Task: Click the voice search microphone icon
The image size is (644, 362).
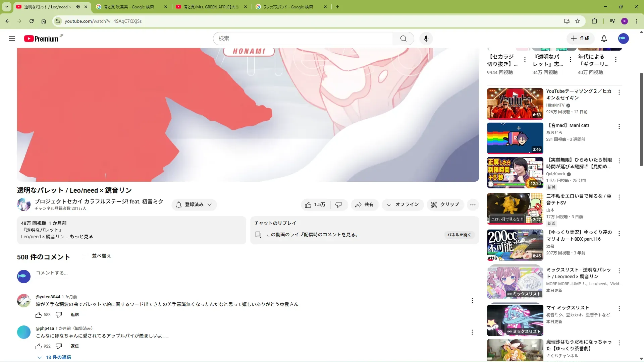Action: coord(426,39)
